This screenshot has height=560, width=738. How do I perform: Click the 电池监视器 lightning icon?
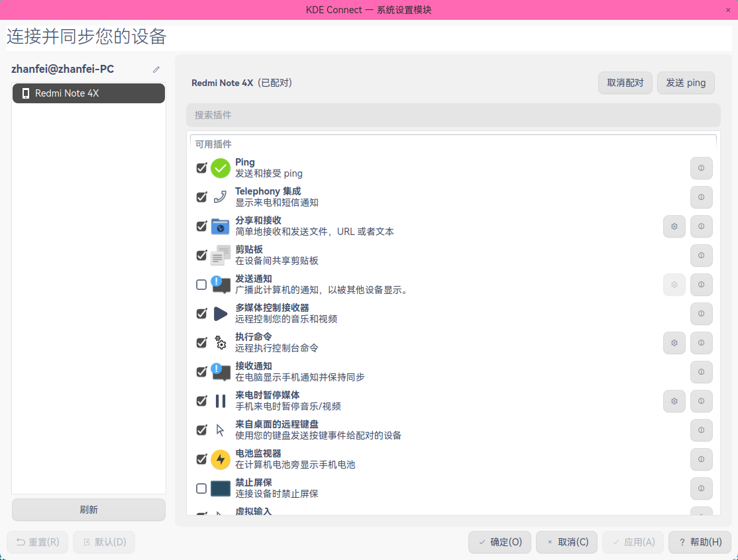[220, 459]
